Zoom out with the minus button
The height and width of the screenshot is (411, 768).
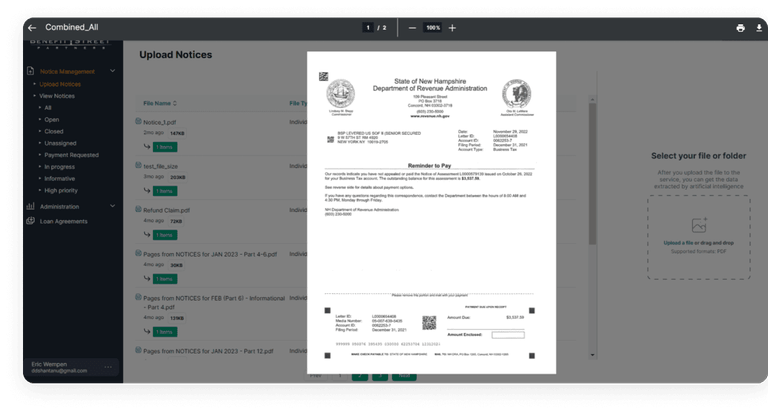click(x=412, y=28)
